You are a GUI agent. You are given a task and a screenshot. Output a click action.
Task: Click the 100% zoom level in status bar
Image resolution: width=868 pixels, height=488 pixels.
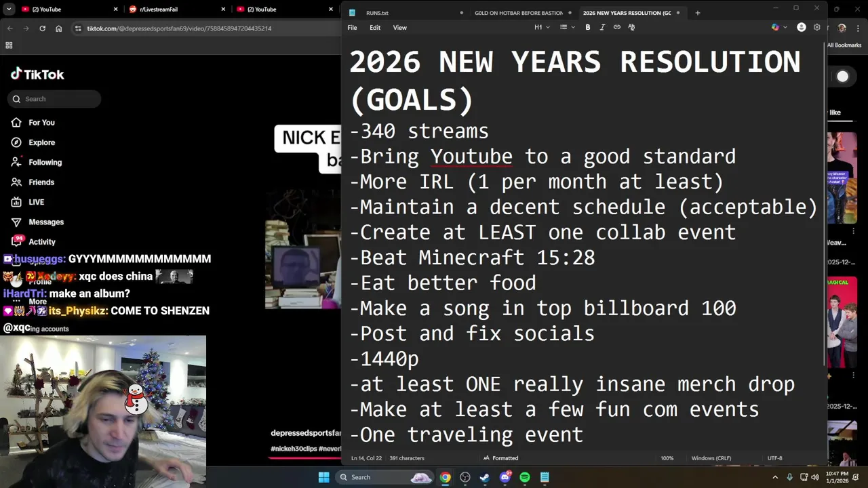click(x=667, y=458)
